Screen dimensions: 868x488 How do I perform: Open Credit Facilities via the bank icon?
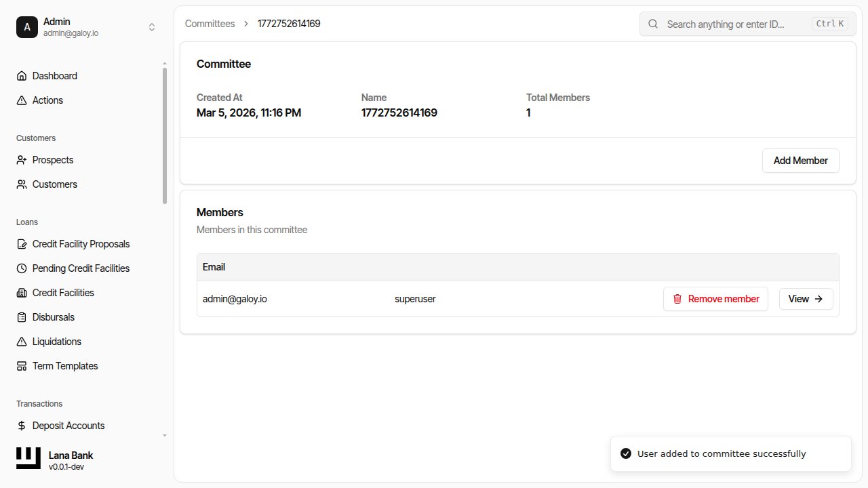pyautogui.click(x=21, y=292)
